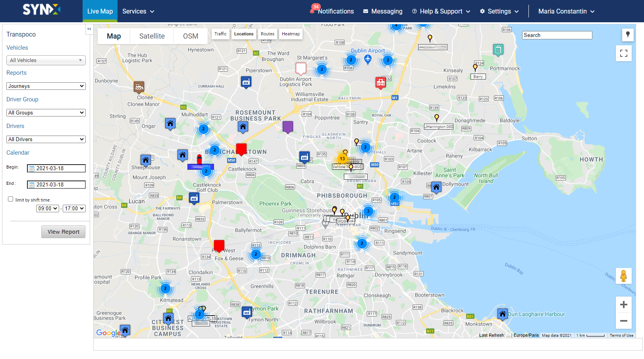644x359 pixels.
Task: Expand the All Groups driver group selector
Action: (x=46, y=113)
